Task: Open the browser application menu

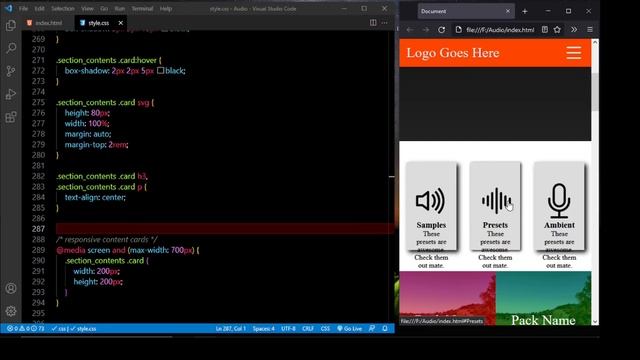Action: point(590,29)
